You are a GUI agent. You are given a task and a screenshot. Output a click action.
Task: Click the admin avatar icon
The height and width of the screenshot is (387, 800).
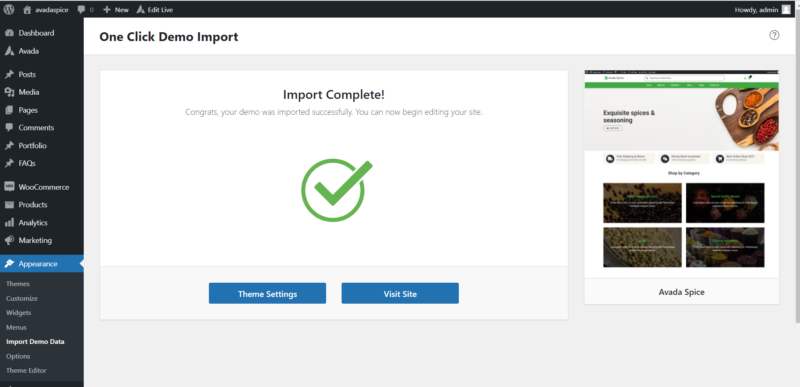786,10
